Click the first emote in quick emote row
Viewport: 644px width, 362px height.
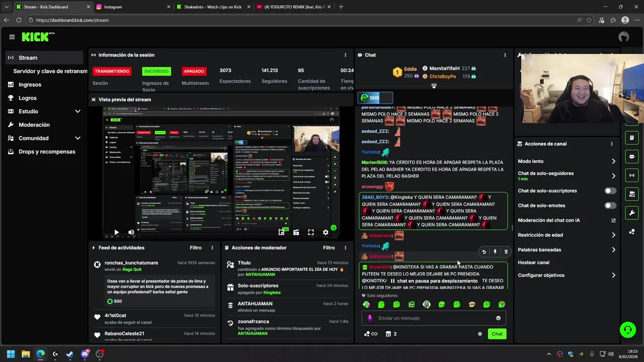tap(366, 304)
